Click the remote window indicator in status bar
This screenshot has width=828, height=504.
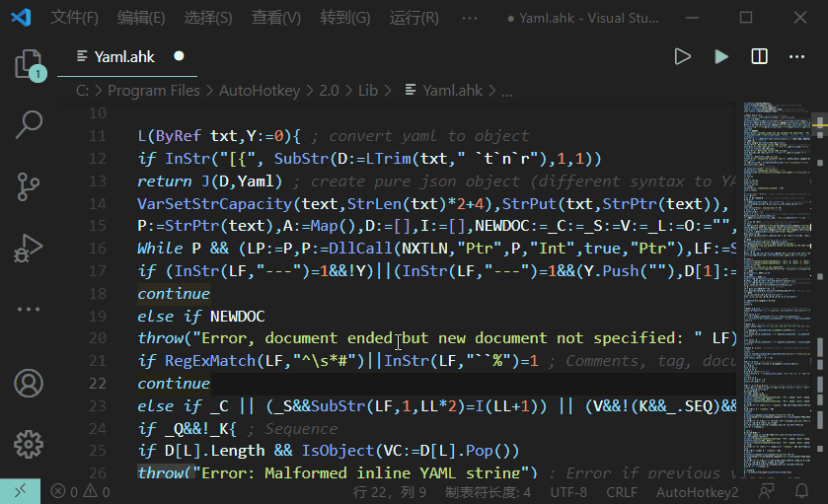tap(20, 492)
